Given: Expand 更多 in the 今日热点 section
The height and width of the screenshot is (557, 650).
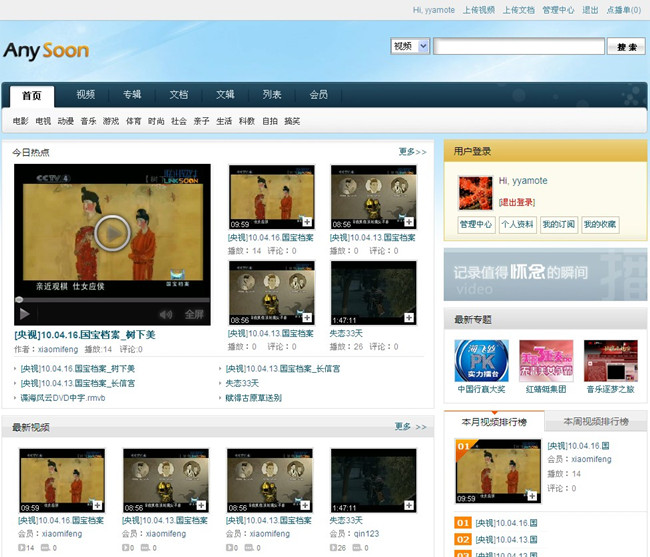Looking at the screenshot, I should (411, 152).
